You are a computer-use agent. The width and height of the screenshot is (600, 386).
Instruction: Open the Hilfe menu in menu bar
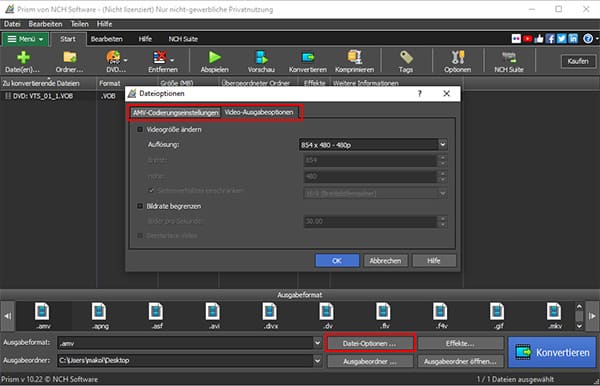[x=104, y=24]
